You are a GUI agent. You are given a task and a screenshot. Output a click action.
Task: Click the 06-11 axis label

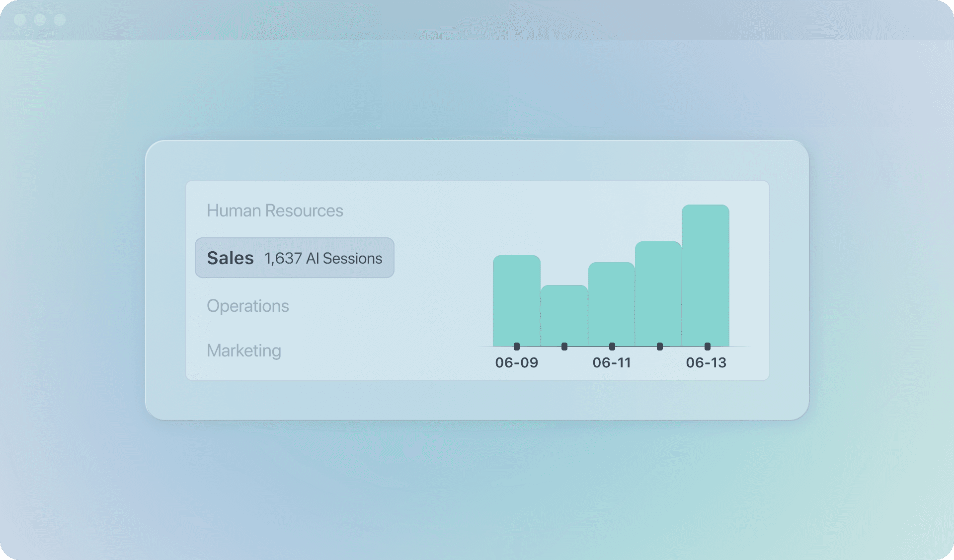point(612,363)
